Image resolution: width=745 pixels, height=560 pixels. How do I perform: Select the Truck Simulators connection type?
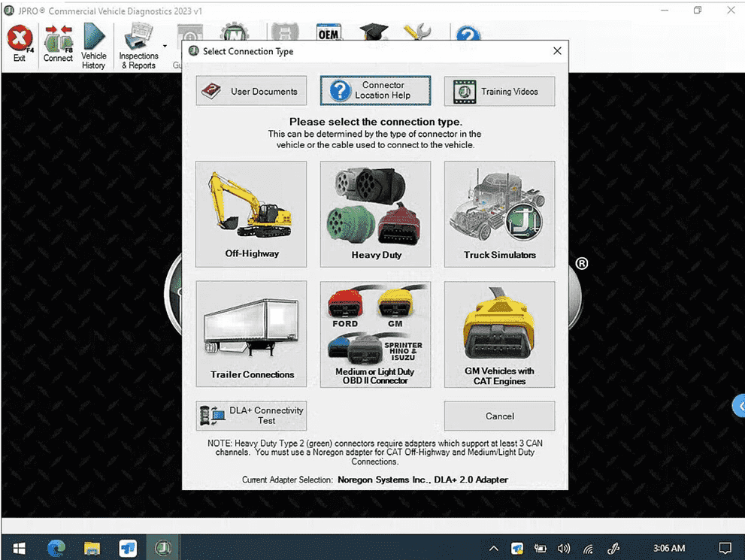pos(499,213)
